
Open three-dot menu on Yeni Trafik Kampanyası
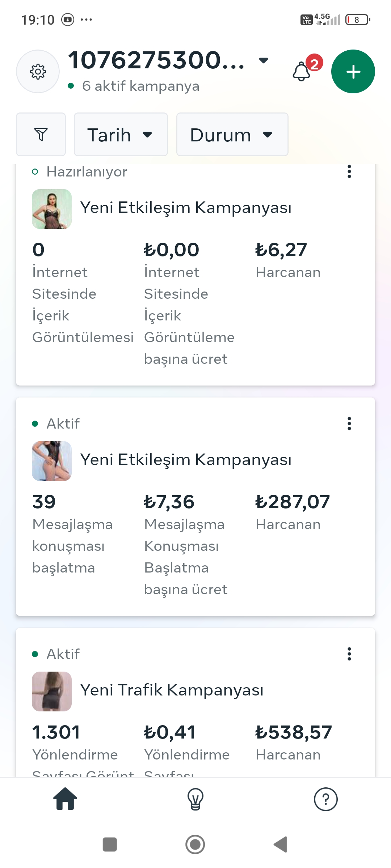tap(349, 654)
